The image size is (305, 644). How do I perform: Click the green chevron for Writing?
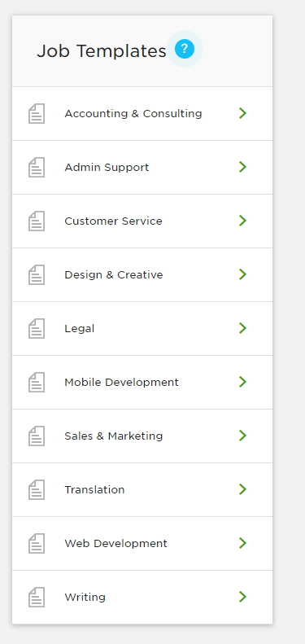click(242, 597)
